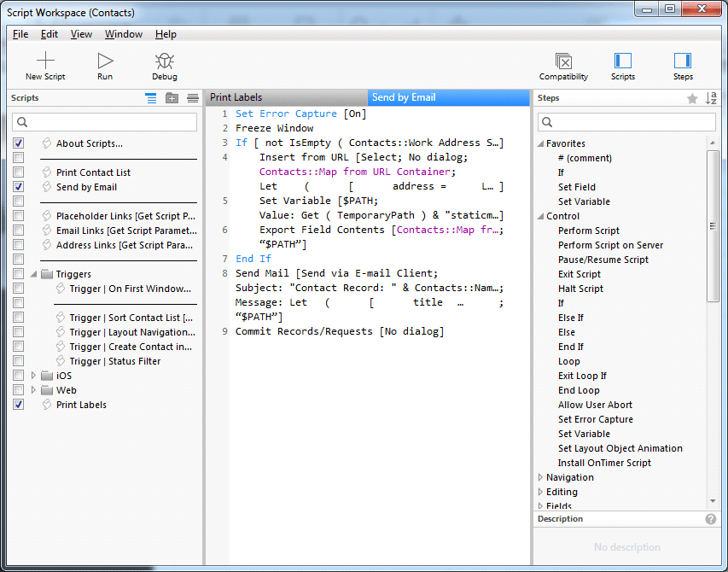Create a new script folder
This screenshot has height=572, width=728.
pyautogui.click(x=172, y=97)
